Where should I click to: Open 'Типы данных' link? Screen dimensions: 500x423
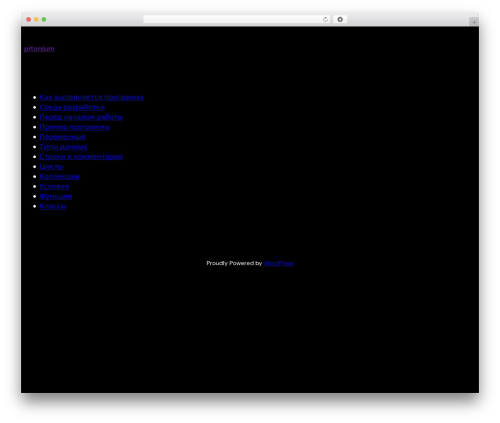[63, 147]
